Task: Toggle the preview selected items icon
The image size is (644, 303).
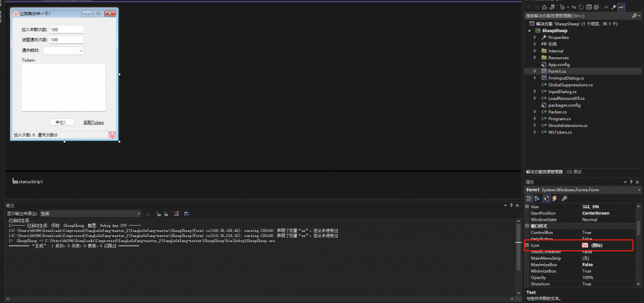Action: 621,7
